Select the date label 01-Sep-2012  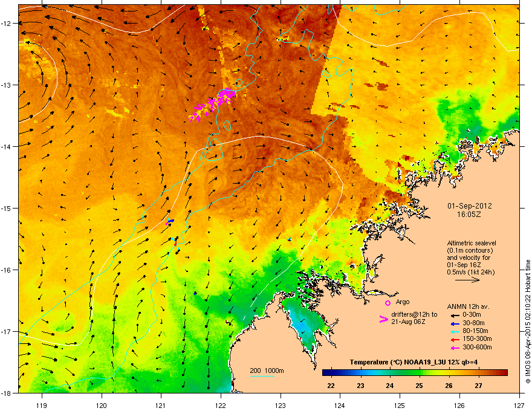pos(469,206)
